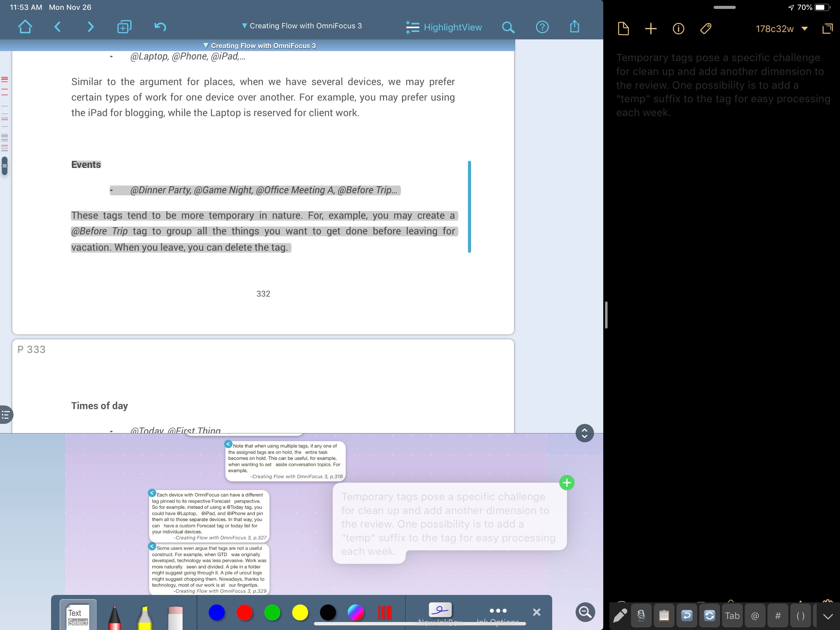The width and height of the screenshot is (840, 630).
Task: Add a new note with the plus icon
Action: click(651, 29)
